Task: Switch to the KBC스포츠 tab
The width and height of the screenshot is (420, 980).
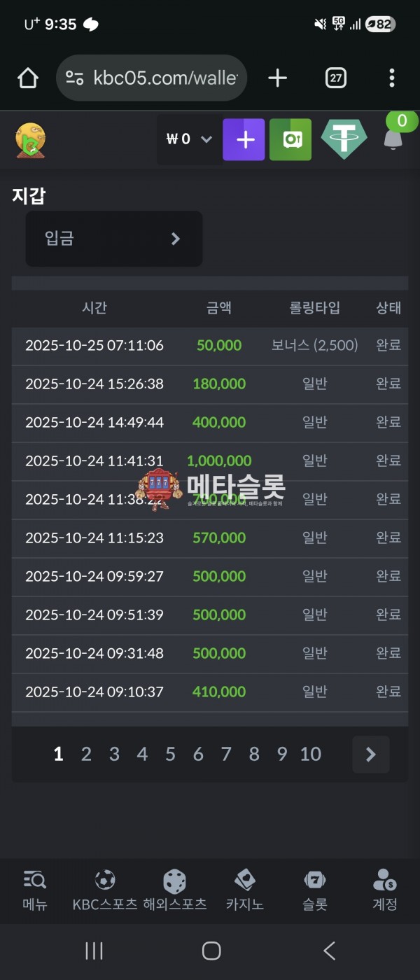Action: click(105, 890)
